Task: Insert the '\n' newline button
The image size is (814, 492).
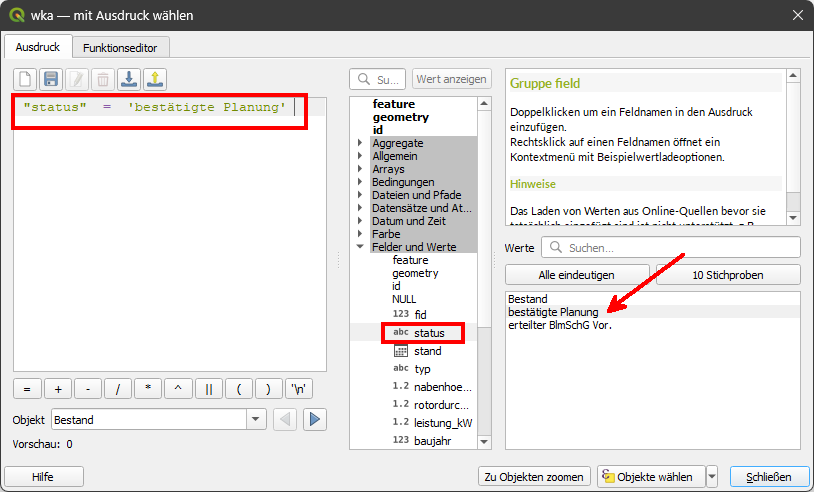Action: (x=299, y=389)
